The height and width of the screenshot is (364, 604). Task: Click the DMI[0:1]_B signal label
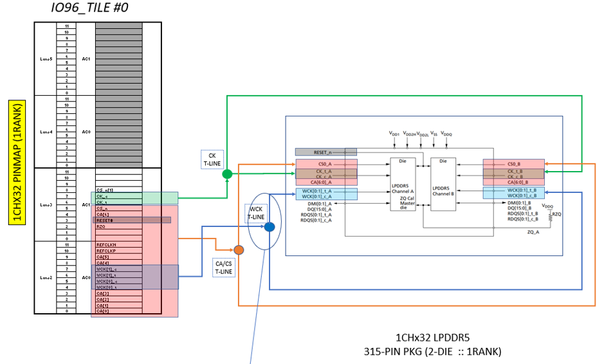pyautogui.click(x=519, y=203)
